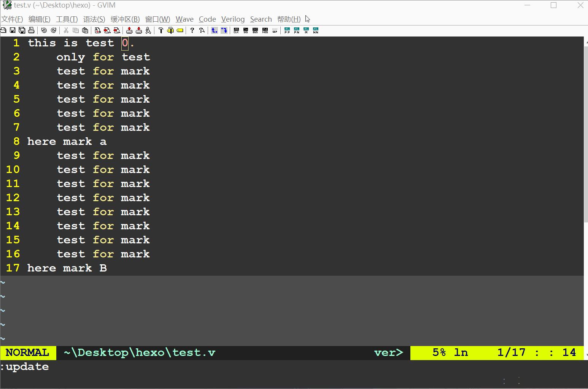The height and width of the screenshot is (389, 588).
Task: Paste from clipboard using toolbar icon
Action: [x=85, y=30]
